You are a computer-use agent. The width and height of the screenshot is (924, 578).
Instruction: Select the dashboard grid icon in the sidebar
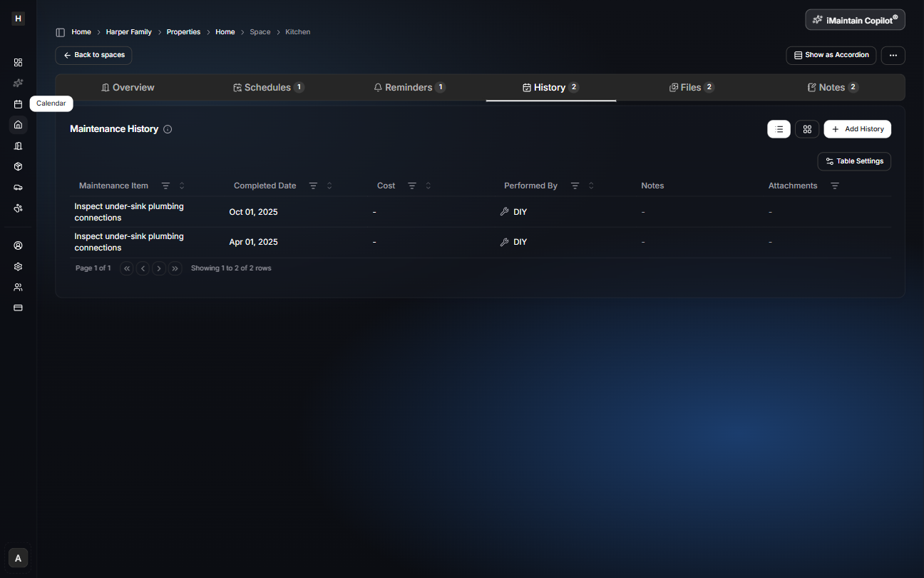18,62
